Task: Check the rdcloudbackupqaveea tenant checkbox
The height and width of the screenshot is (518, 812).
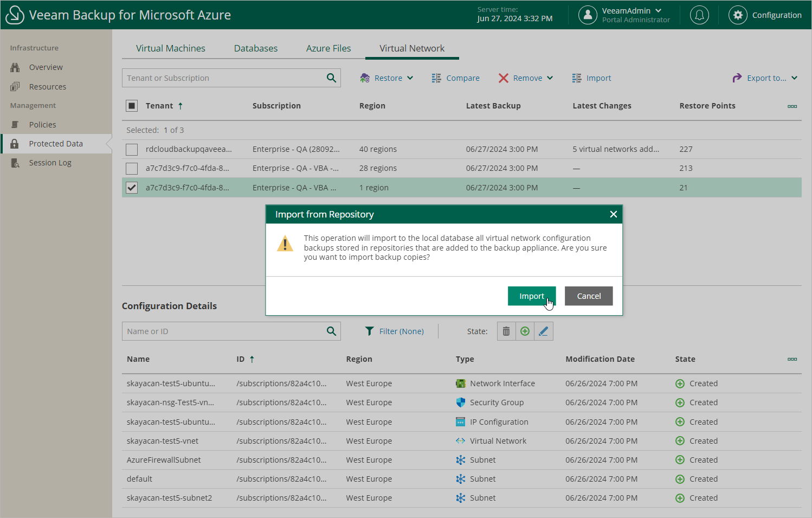Action: tap(132, 150)
